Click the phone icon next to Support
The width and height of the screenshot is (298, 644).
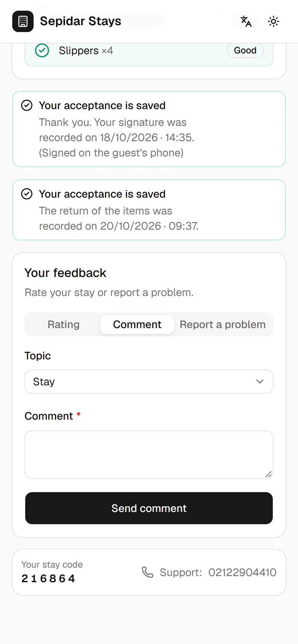[x=147, y=572]
